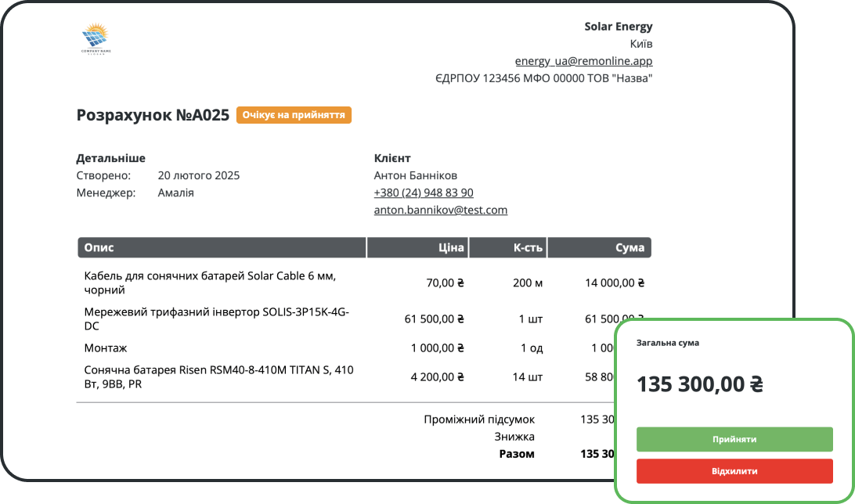Viewport: 855px width, 504px height.
Task: Select the Risen RSM40-8-410M TITAN S row
Action: click(218, 376)
